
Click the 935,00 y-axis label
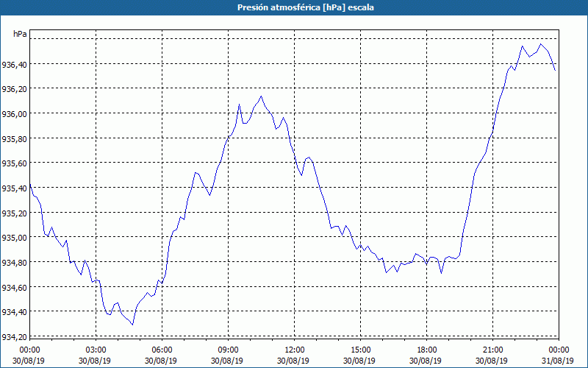tap(14, 238)
